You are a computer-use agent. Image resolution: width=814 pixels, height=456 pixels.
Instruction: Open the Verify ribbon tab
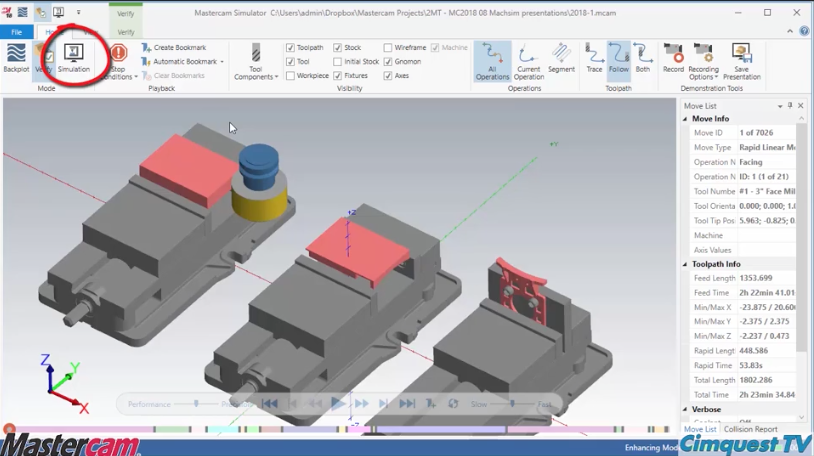pyautogui.click(x=126, y=32)
